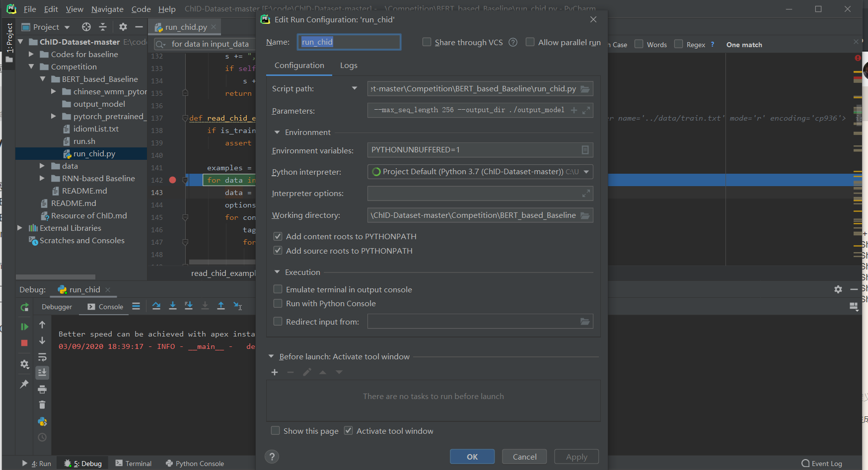Select run.sh in project tree
Screen dimensions: 868x470
coord(84,141)
